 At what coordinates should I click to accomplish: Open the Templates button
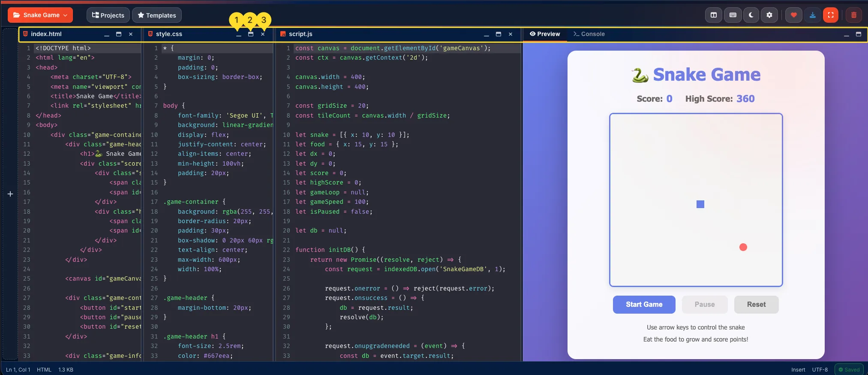(x=157, y=15)
